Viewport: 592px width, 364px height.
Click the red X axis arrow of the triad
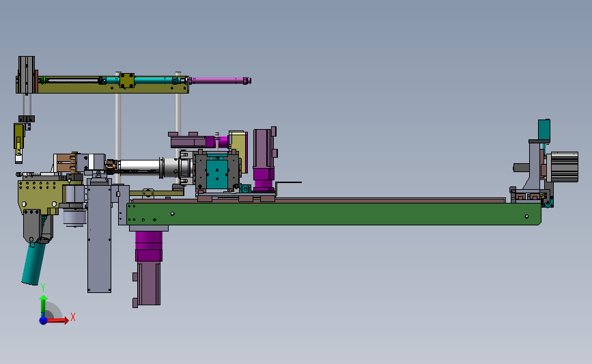57,320
